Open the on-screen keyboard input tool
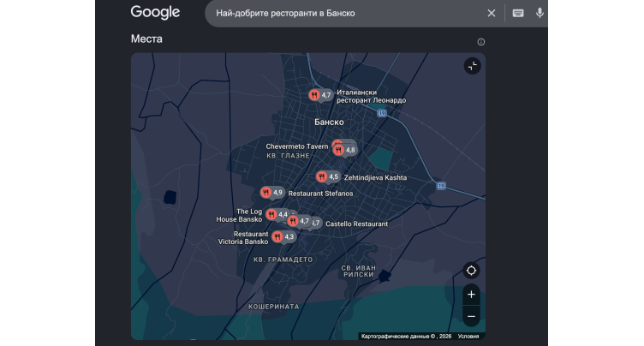The height and width of the screenshot is (346, 644). [518, 13]
